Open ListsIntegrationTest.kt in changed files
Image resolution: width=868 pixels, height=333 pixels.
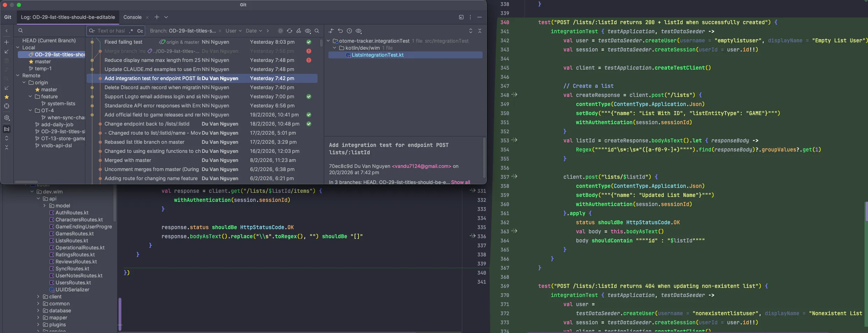click(377, 55)
